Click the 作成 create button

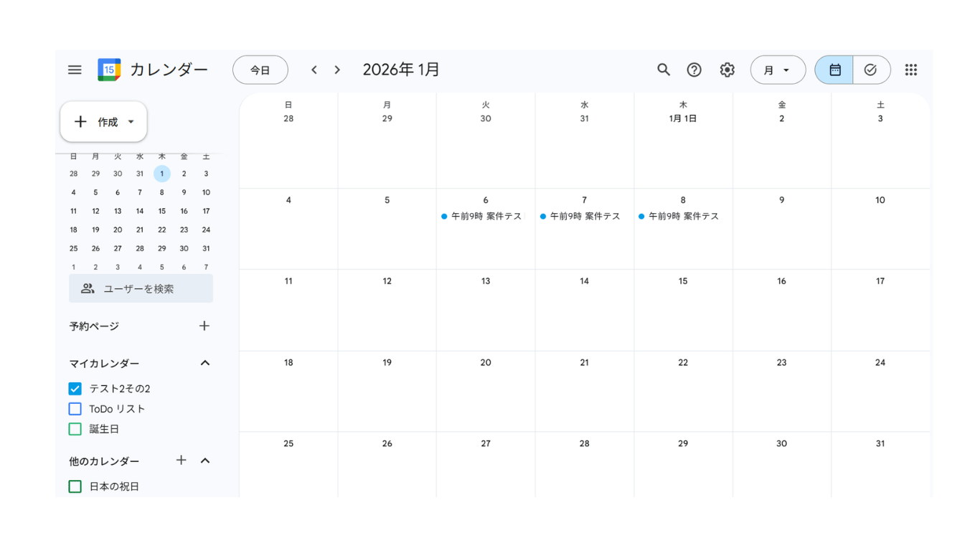[x=103, y=122]
